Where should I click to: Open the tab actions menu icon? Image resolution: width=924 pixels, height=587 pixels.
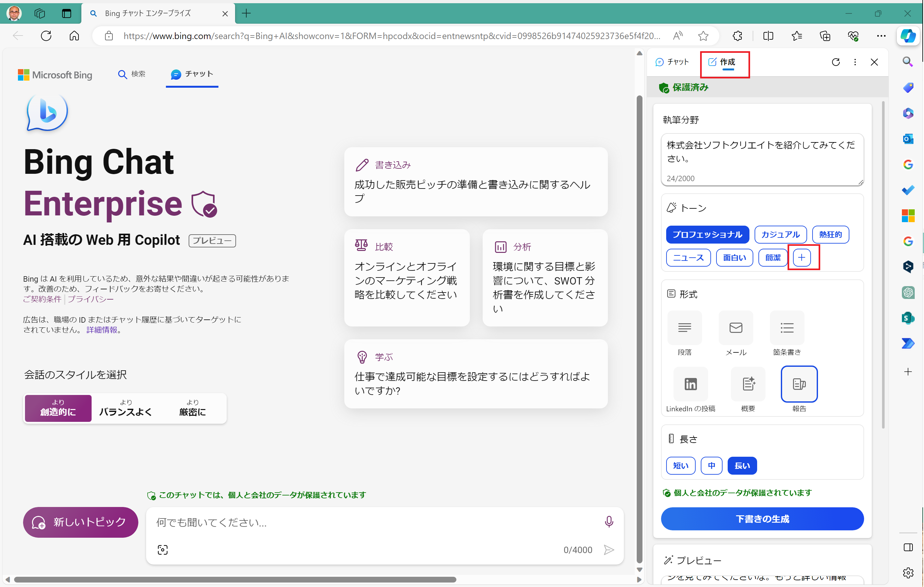[66, 13]
